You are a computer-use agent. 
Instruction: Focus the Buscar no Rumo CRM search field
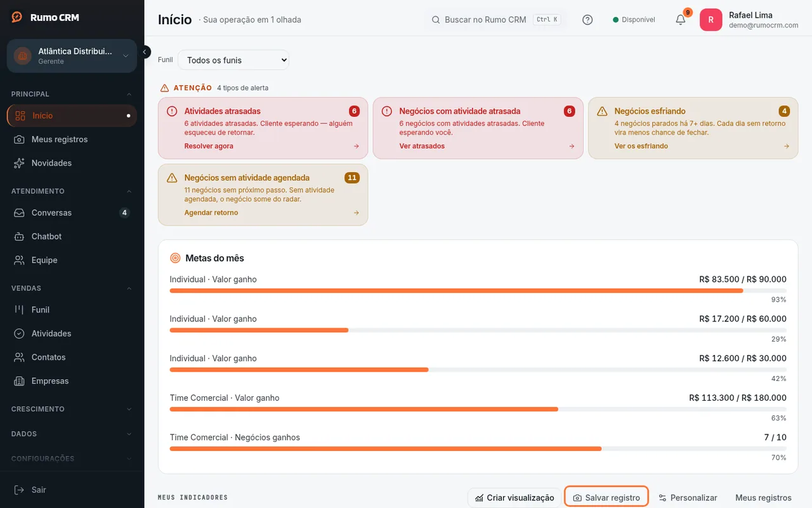click(496, 20)
